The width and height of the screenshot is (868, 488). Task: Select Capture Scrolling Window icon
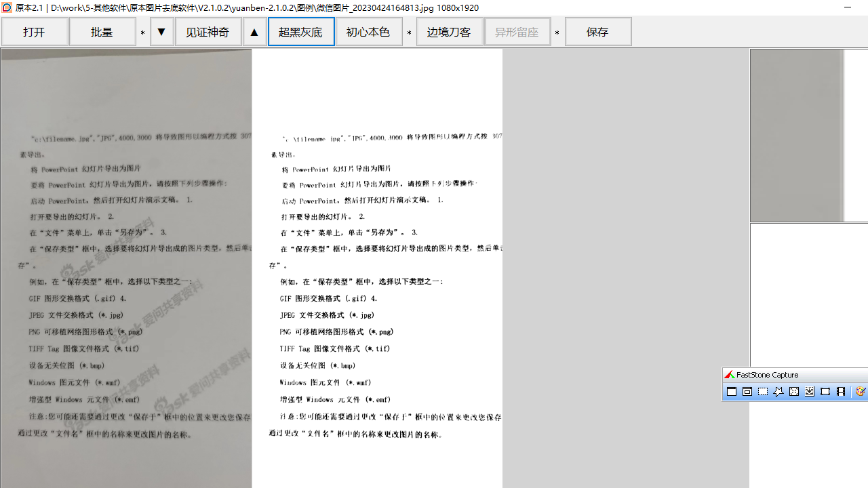pyautogui.click(x=809, y=391)
